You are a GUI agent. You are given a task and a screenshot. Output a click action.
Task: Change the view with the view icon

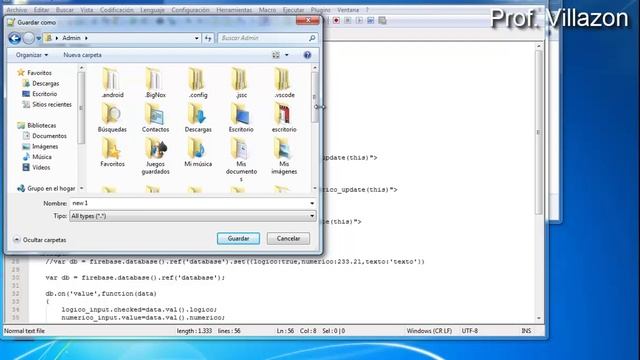pos(276,55)
